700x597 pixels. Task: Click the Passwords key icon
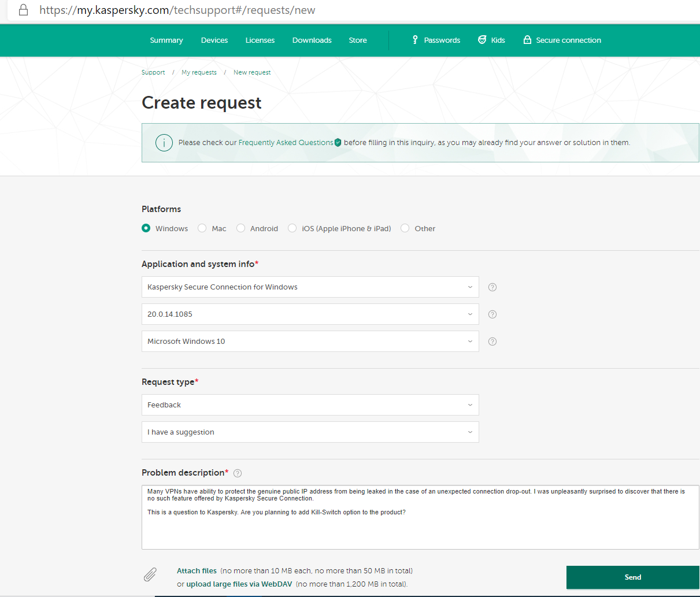pyautogui.click(x=415, y=40)
